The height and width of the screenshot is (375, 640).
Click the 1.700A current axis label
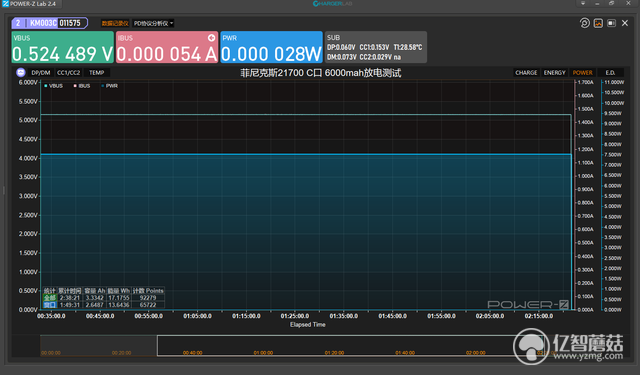585,82
